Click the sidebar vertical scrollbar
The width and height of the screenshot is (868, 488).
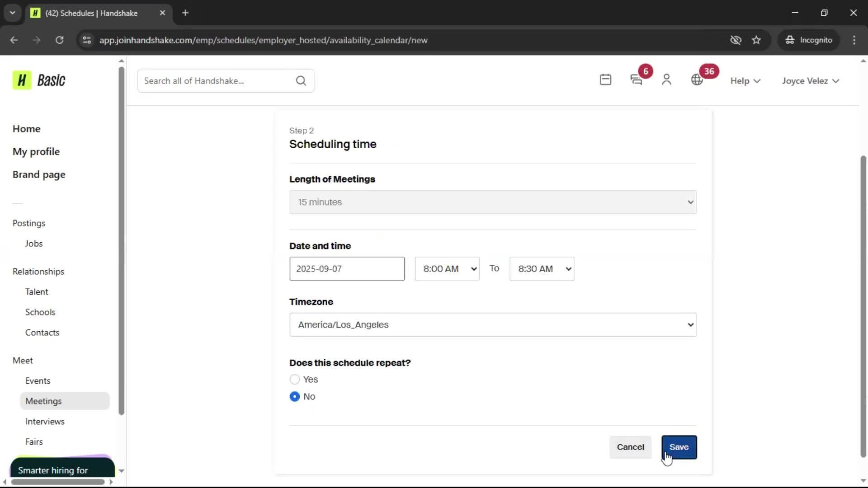pyautogui.click(x=121, y=241)
